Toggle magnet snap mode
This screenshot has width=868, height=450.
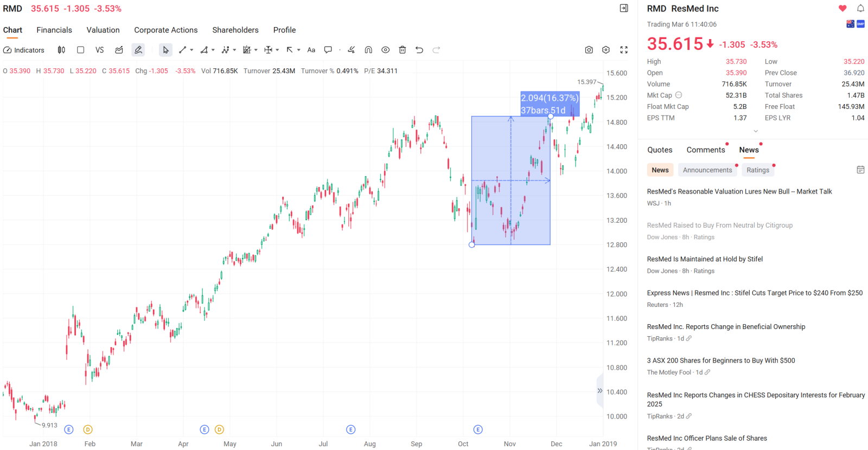(x=368, y=50)
